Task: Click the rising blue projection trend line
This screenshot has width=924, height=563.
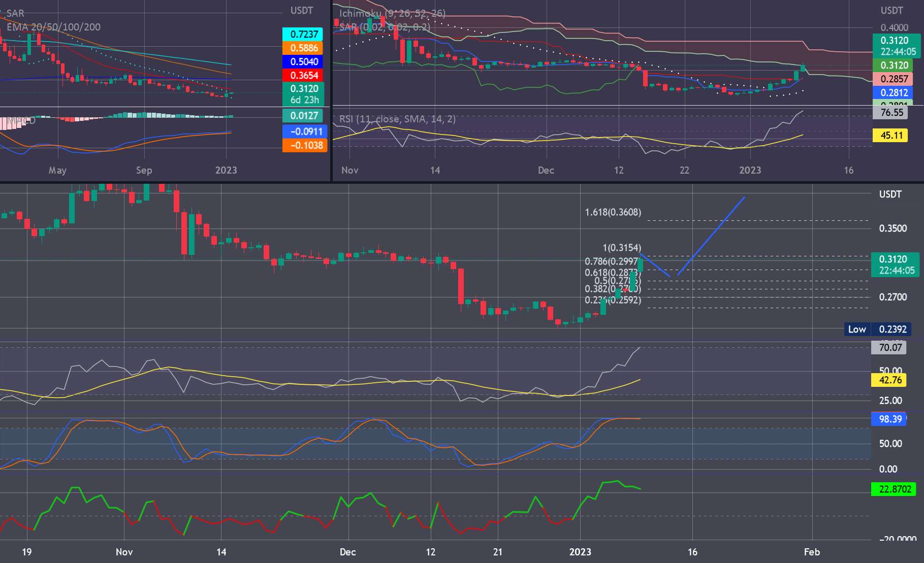Action: point(711,236)
